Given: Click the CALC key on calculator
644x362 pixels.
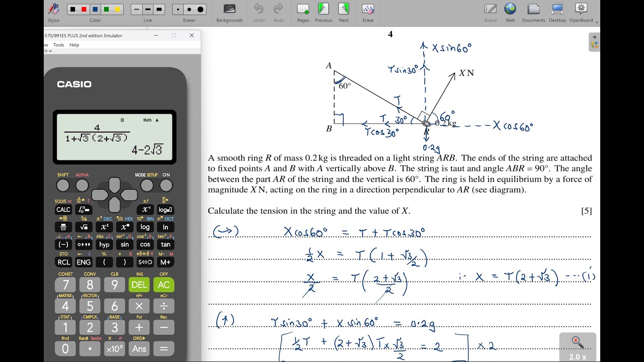Looking at the screenshot, I should click(x=63, y=210).
